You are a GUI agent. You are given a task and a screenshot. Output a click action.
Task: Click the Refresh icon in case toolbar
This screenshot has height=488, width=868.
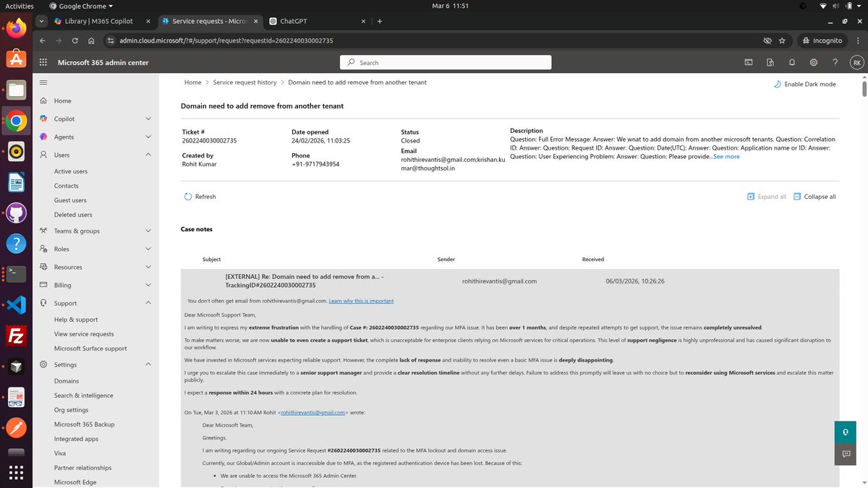(x=188, y=197)
